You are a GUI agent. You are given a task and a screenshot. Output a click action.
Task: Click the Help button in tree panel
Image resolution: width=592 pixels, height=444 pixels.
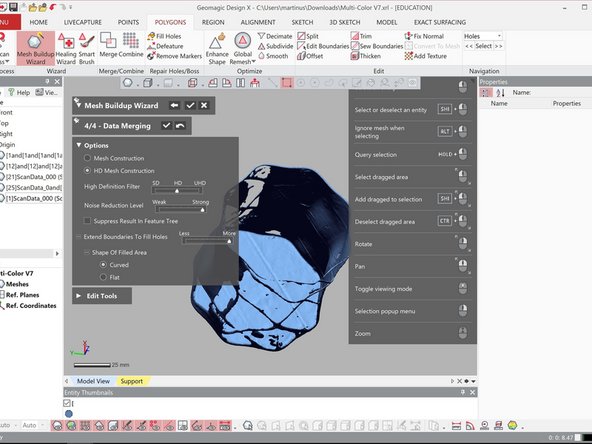point(19,92)
